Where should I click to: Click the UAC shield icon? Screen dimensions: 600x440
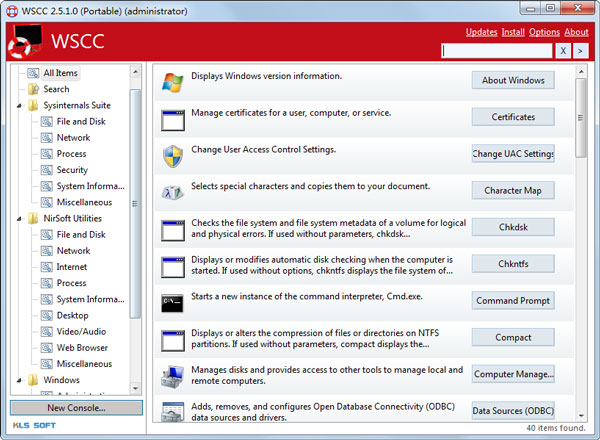click(x=173, y=156)
